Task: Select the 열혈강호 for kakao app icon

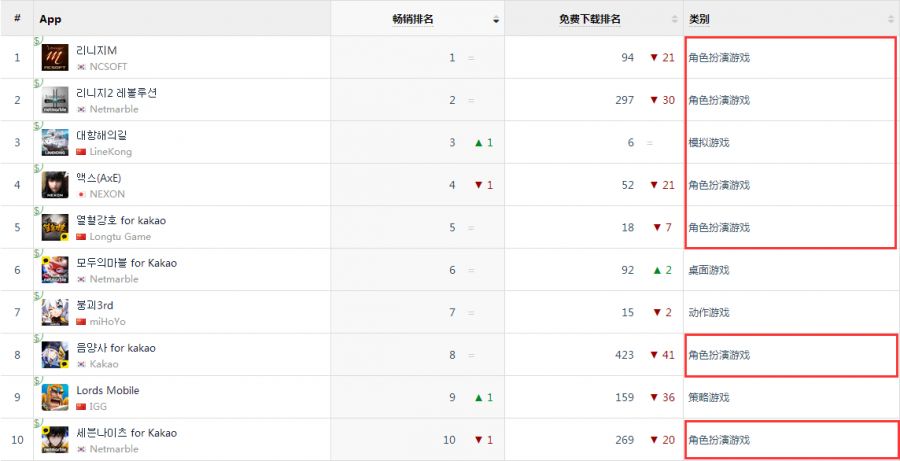Action: (x=55, y=228)
